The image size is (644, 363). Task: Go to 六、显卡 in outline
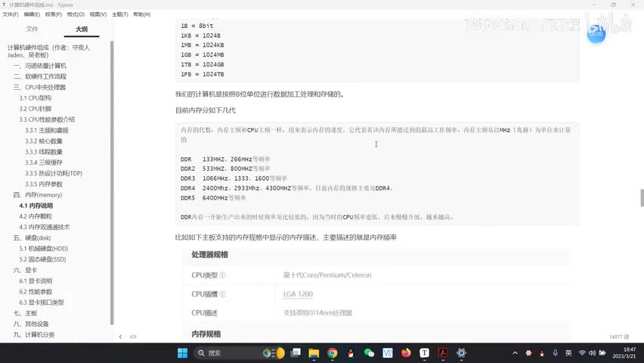pyautogui.click(x=25, y=270)
